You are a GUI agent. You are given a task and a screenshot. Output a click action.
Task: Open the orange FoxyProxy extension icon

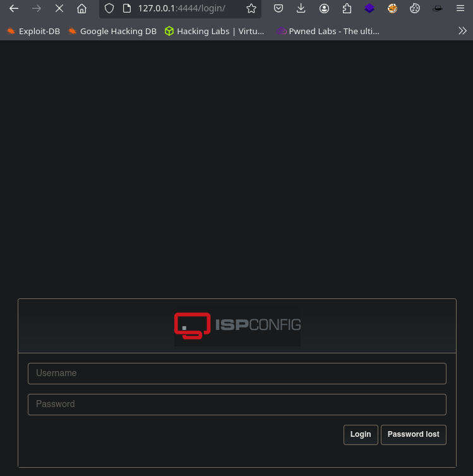point(392,8)
